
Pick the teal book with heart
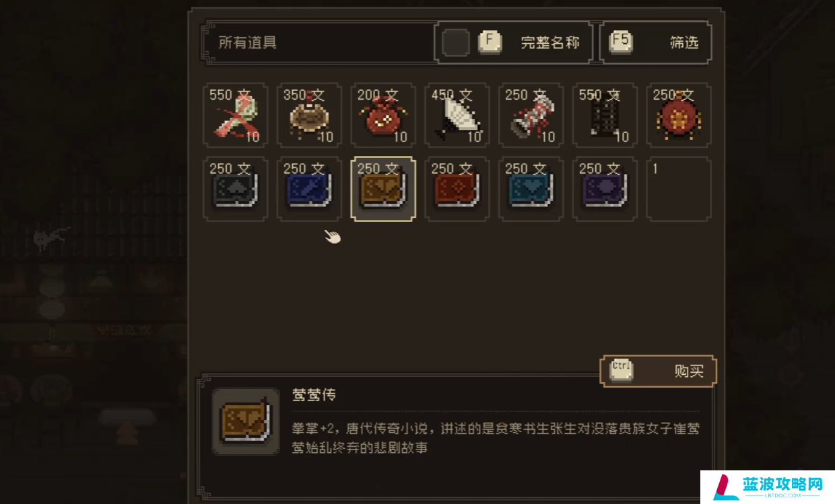point(531,189)
